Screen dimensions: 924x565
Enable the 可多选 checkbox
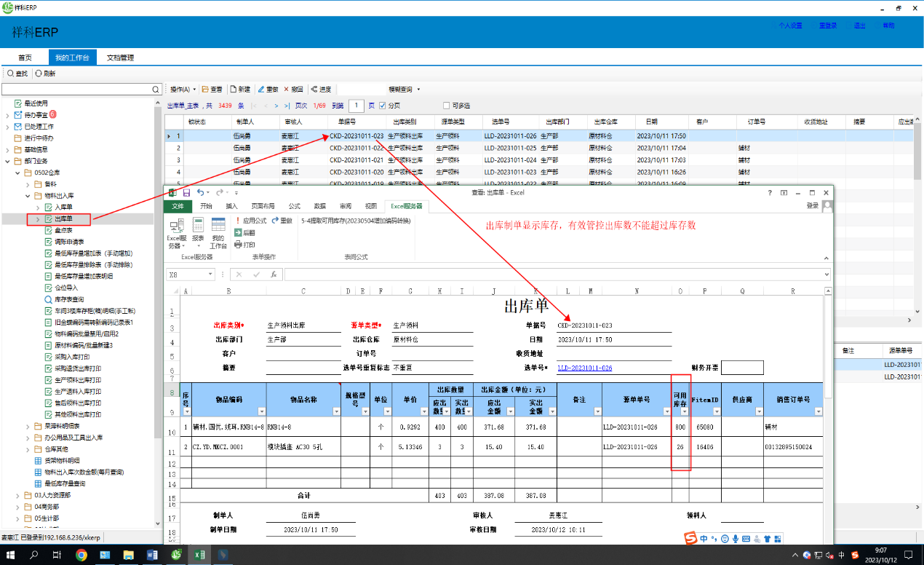tap(446, 106)
